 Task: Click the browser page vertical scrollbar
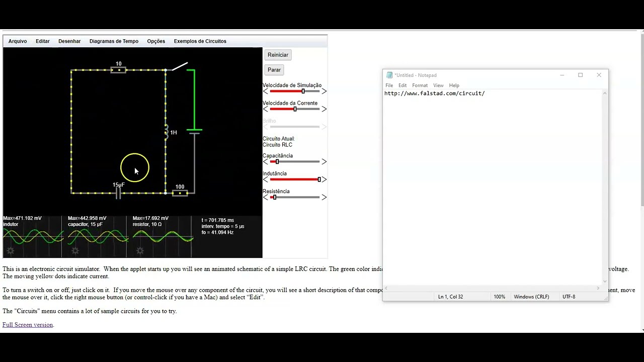click(x=642, y=121)
